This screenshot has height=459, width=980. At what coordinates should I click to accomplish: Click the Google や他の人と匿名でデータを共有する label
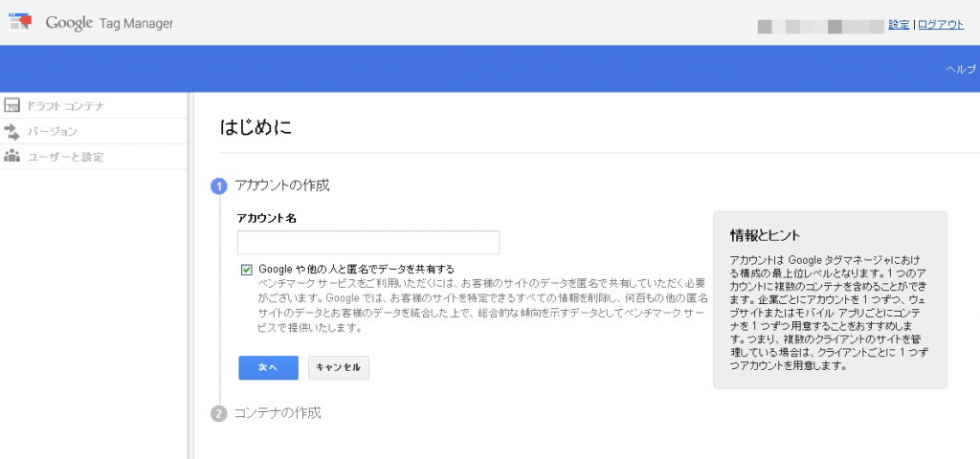(x=356, y=270)
